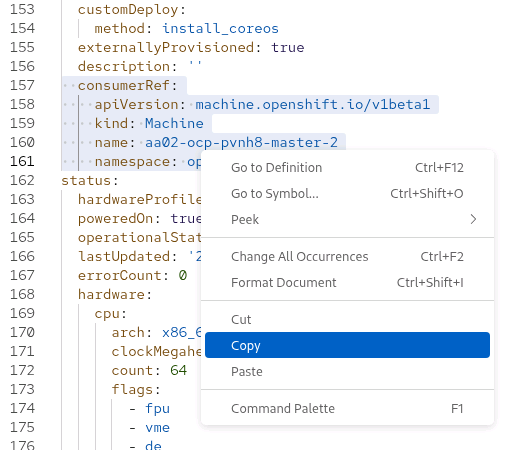Expand the Peek submenu arrow
The image size is (517, 450).
tap(473, 219)
